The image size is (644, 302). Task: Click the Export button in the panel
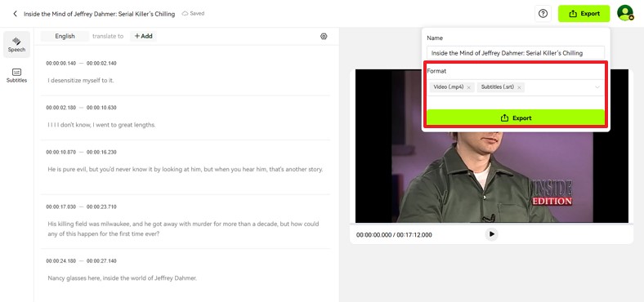pos(516,118)
